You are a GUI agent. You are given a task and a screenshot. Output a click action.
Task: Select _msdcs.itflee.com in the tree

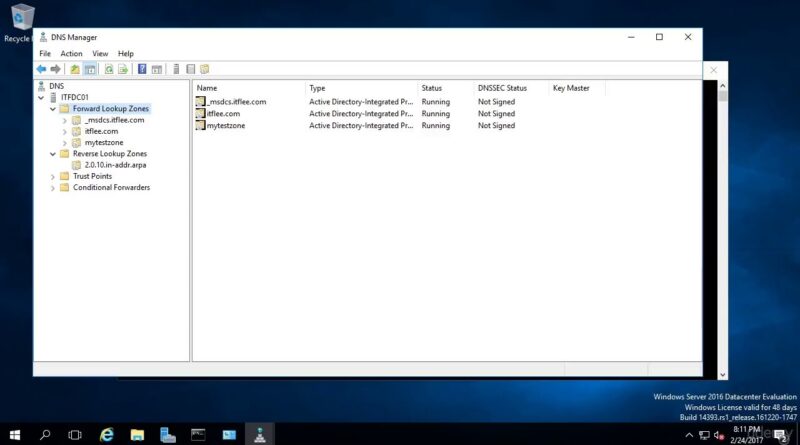pos(114,120)
